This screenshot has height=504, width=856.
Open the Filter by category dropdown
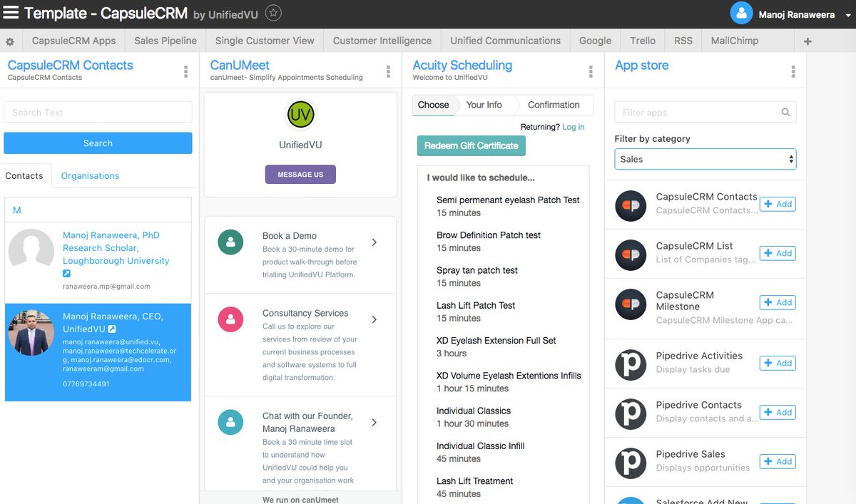pyautogui.click(x=705, y=158)
